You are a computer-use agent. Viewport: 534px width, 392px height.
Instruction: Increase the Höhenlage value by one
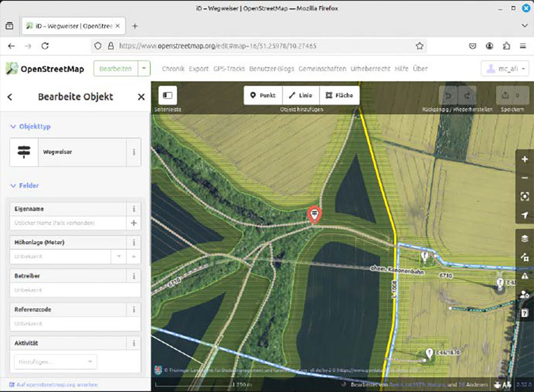133,256
